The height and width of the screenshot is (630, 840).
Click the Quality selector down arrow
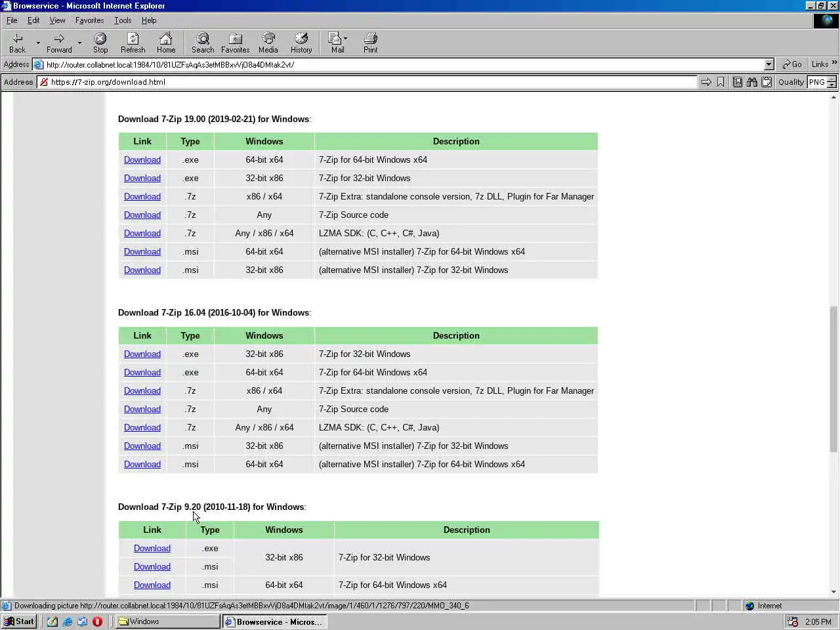831,85
